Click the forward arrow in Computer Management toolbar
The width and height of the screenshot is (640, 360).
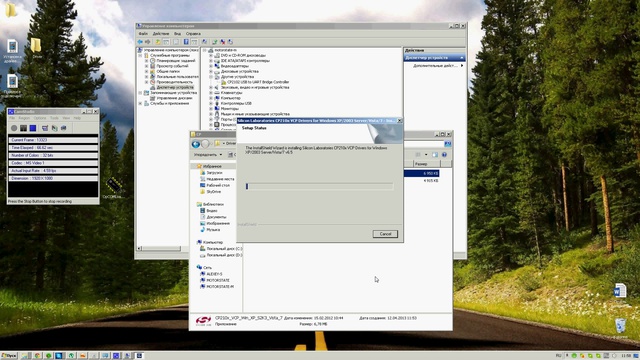pos(148,42)
